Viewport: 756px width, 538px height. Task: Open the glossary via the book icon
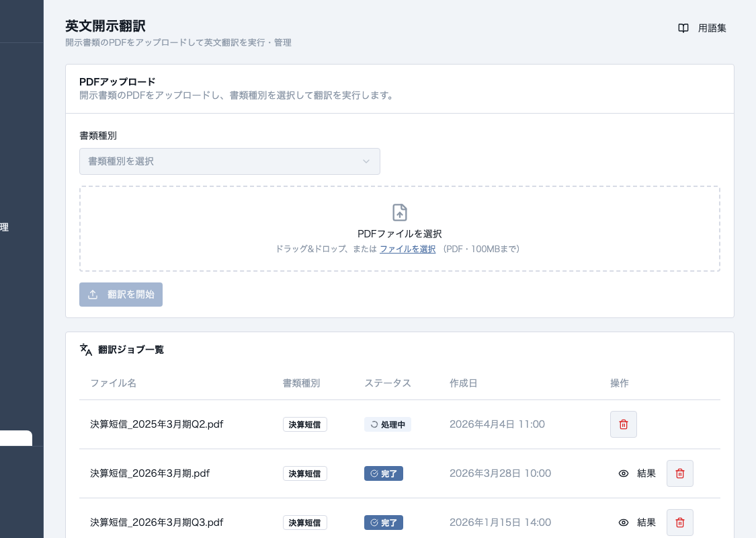pyautogui.click(x=683, y=28)
